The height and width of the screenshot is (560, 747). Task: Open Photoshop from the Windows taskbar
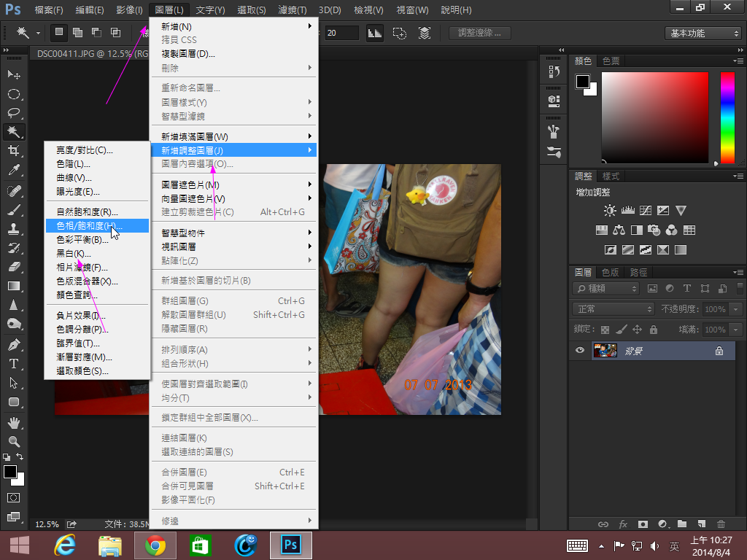[290, 545]
